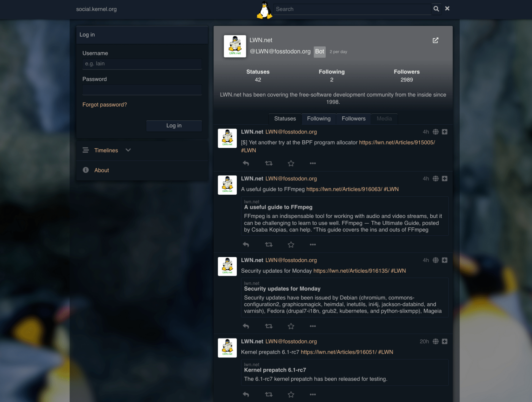Open the lwn.net/Articles/916135 link

pos(351,271)
